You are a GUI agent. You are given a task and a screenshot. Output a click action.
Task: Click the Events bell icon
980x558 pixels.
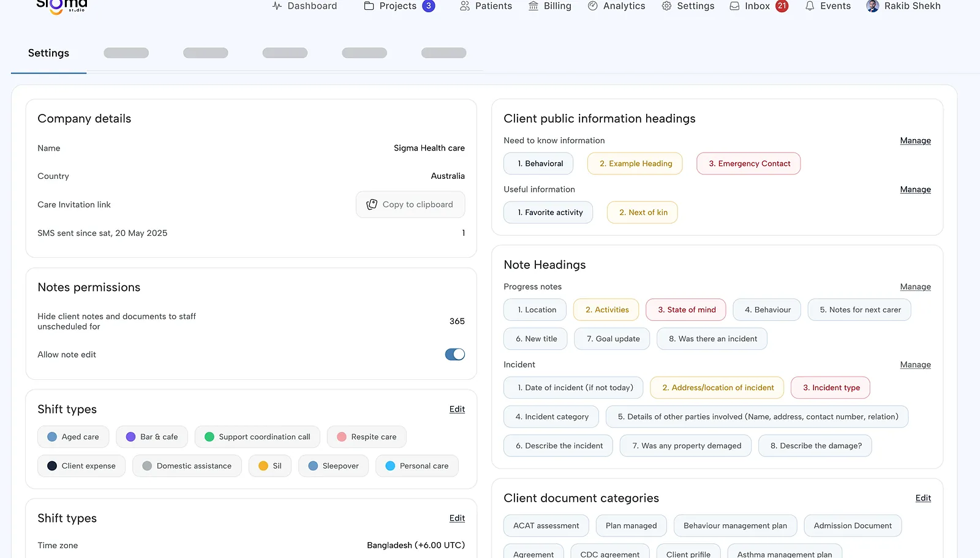(810, 6)
